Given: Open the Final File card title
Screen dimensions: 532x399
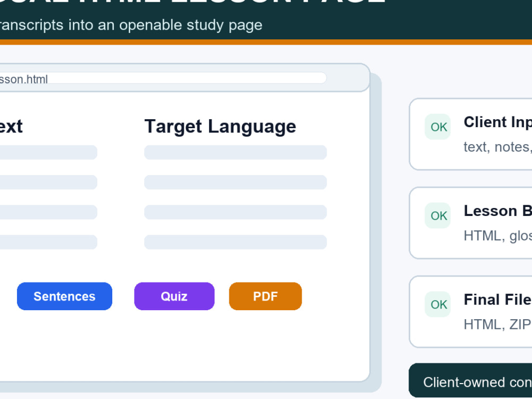Looking at the screenshot, I should [x=498, y=300].
